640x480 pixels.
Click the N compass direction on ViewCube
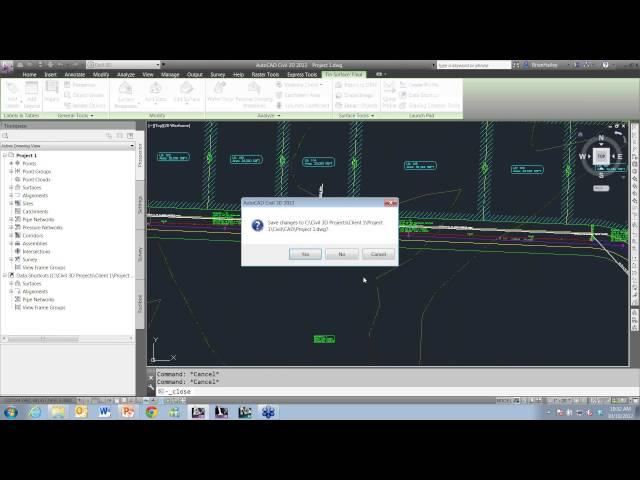coord(601,138)
